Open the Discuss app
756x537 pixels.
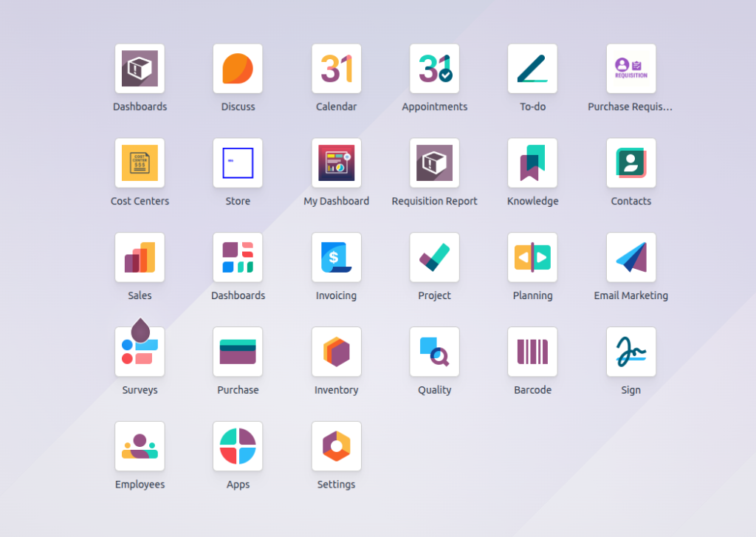coord(238,69)
